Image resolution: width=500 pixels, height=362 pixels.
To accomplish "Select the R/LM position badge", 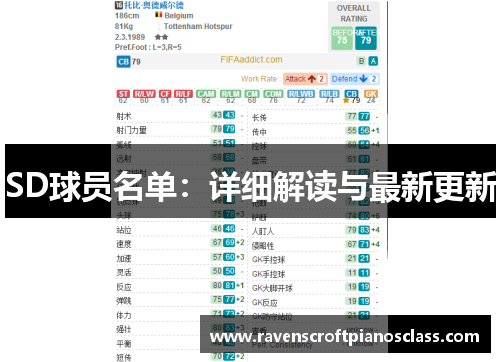I will 230,94.
